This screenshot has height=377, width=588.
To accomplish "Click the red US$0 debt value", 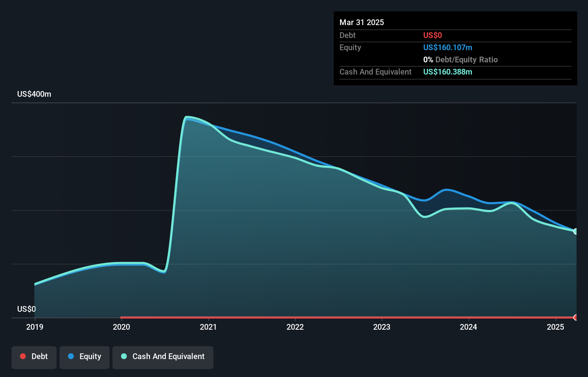I will coord(433,35).
